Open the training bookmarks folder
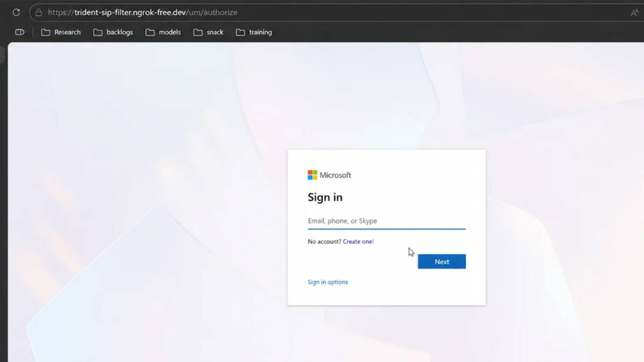The width and height of the screenshot is (644, 362). (x=254, y=32)
